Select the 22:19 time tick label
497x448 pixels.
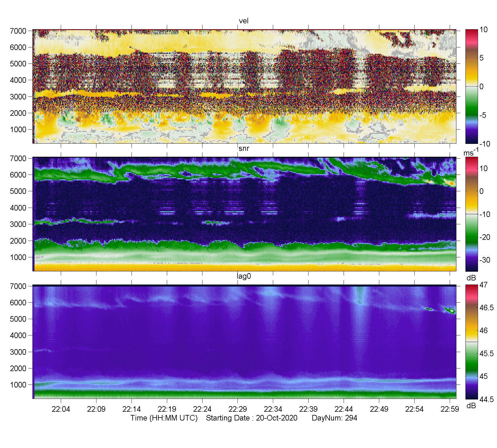[x=167, y=409]
